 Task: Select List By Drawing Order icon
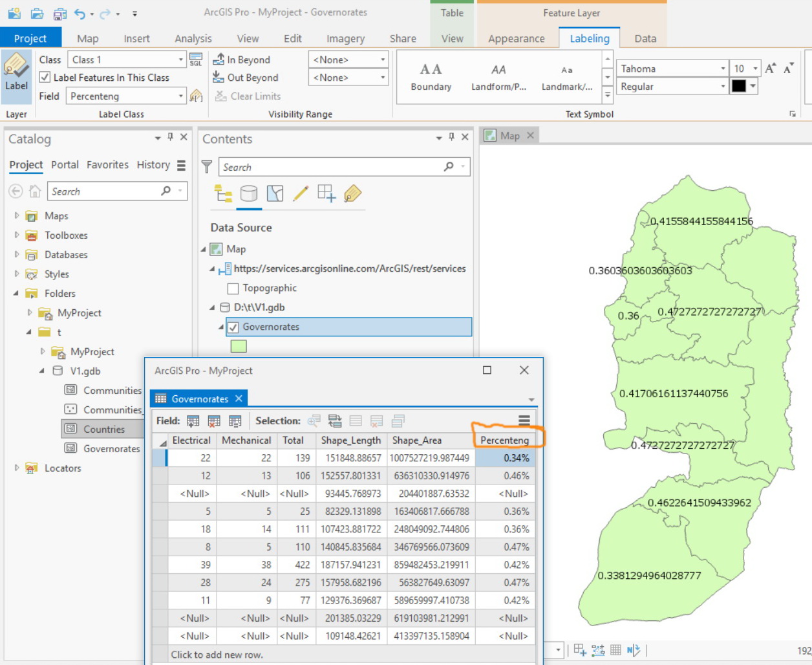(224, 193)
